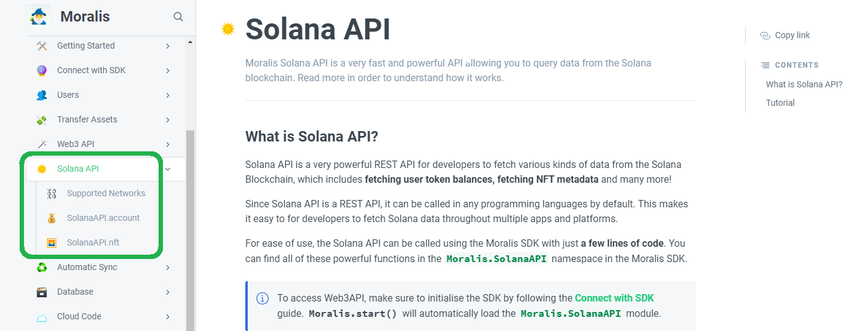
Task: Expand the Transfer Assets chevron
Action: pos(168,119)
